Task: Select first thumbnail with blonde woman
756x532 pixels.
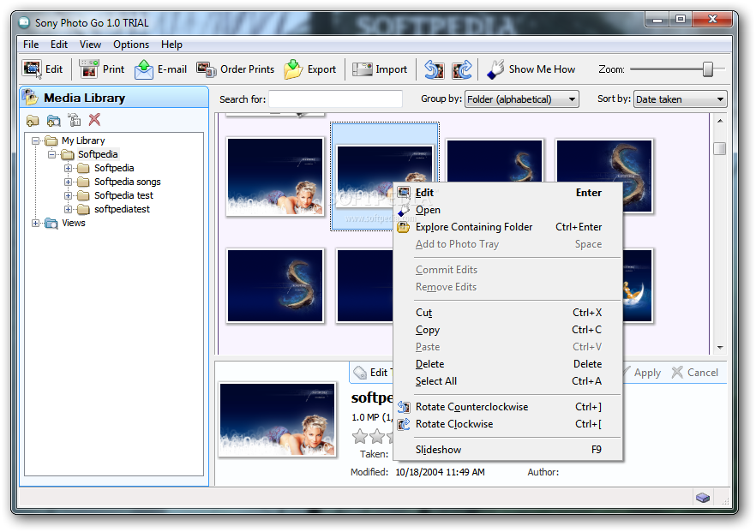Action: pyautogui.click(x=275, y=176)
